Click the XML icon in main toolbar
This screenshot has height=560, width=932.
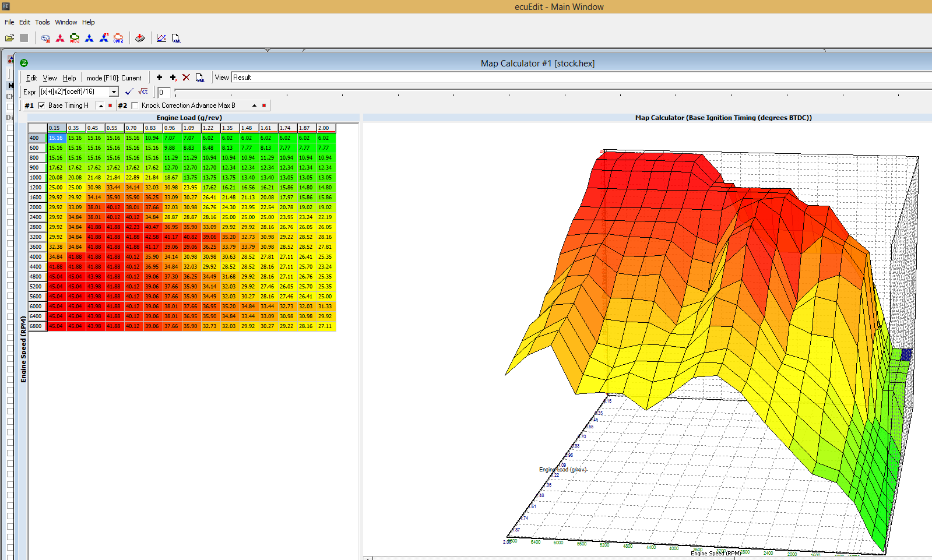click(x=176, y=38)
